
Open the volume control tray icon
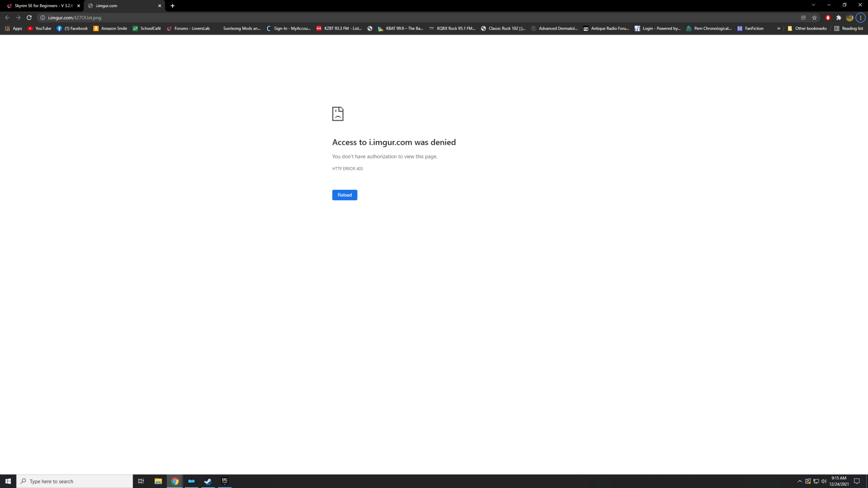pos(824,481)
